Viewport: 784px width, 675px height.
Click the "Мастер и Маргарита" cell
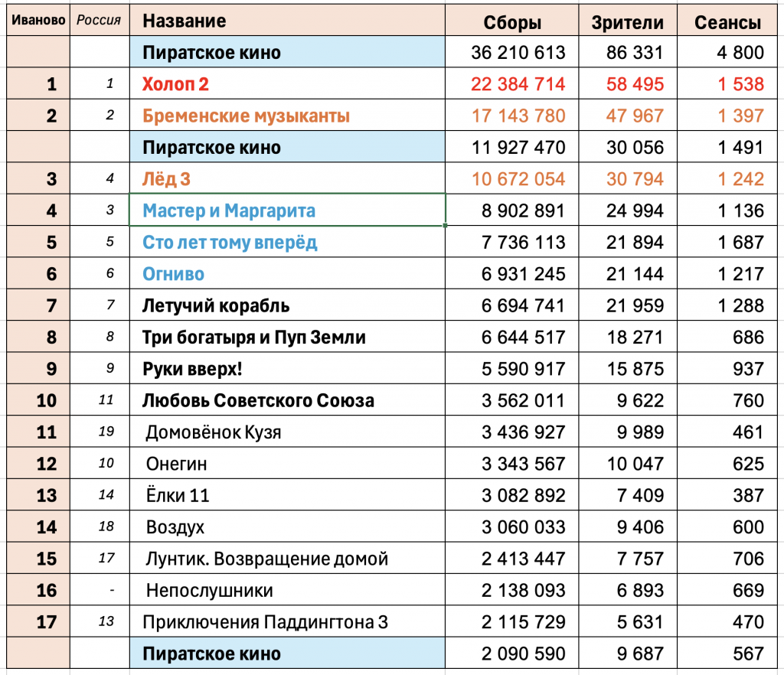click(x=287, y=210)
